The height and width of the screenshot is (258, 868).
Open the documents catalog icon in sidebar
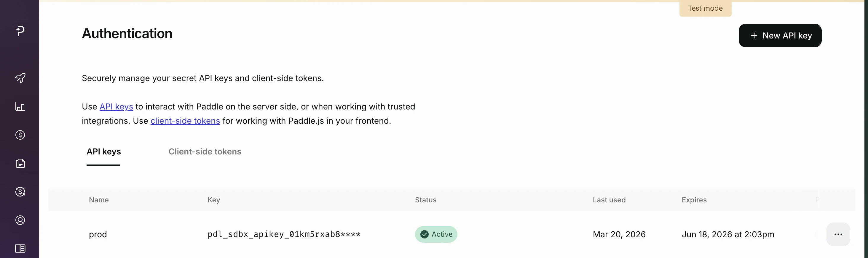[20, 164]
